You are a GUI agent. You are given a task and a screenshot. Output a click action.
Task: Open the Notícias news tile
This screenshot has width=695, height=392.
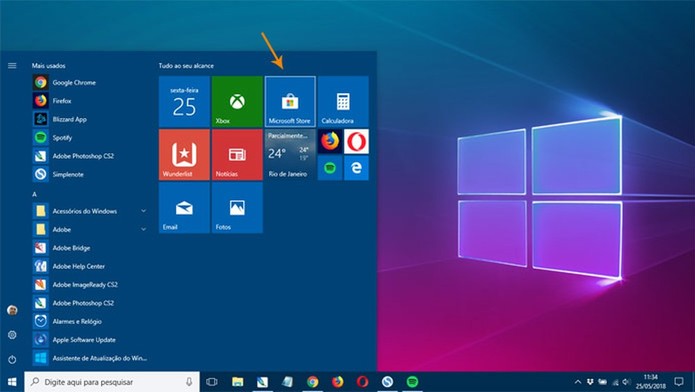point(237,155)
